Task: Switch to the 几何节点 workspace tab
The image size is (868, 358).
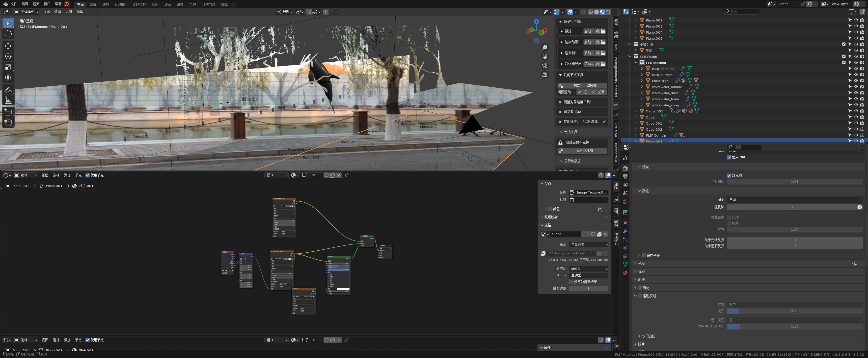Action: [209, 4]
